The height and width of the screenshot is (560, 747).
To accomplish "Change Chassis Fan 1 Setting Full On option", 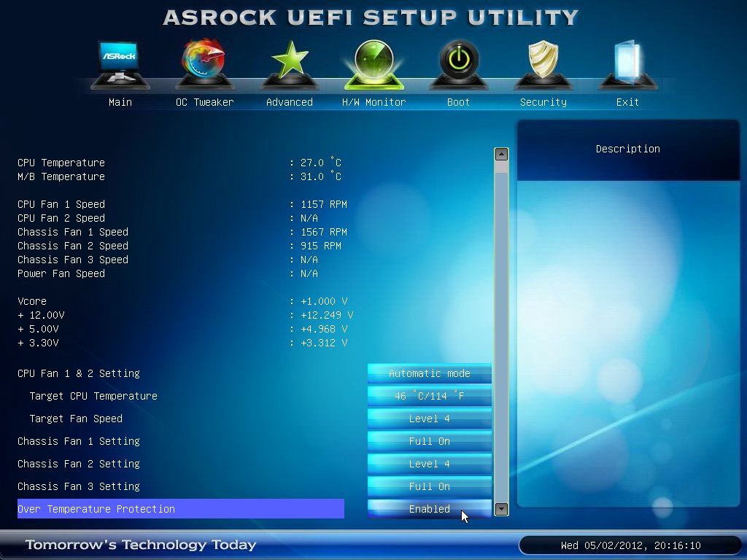I will pos(429,441).
